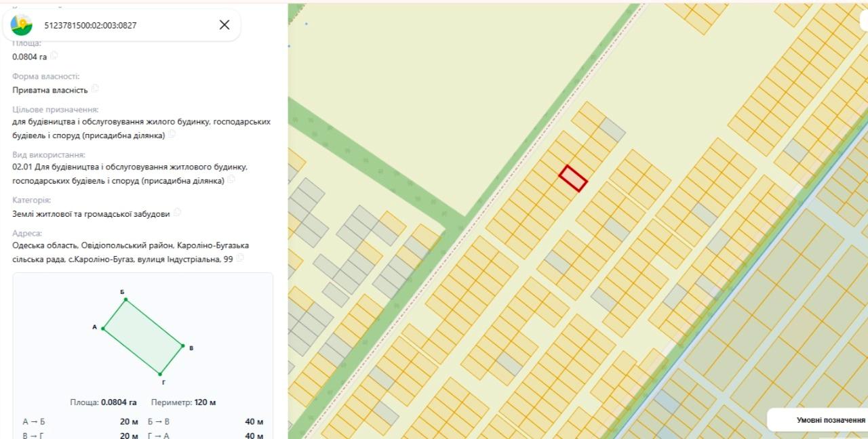This screenshot has height=439, width=868.
Task: Copy the Цільове призначення text
Action: (x=172, y=134)
